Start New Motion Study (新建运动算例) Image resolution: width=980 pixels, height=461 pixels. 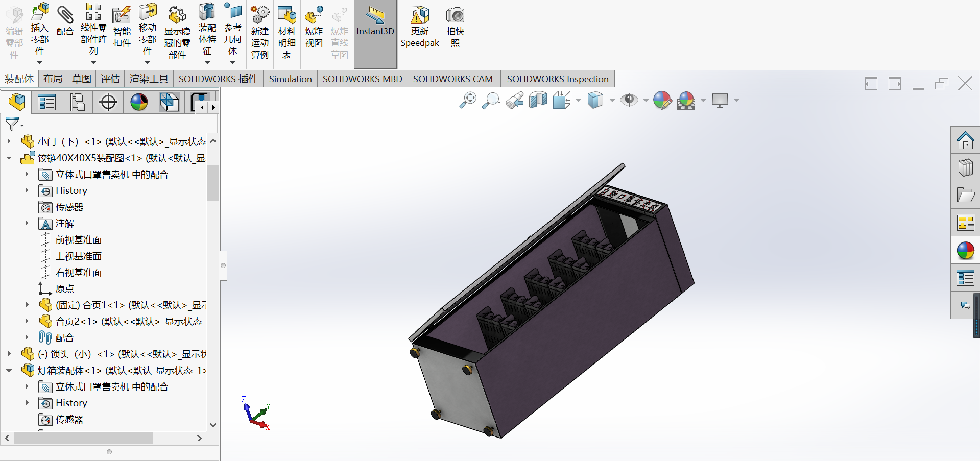click(260, 33)
